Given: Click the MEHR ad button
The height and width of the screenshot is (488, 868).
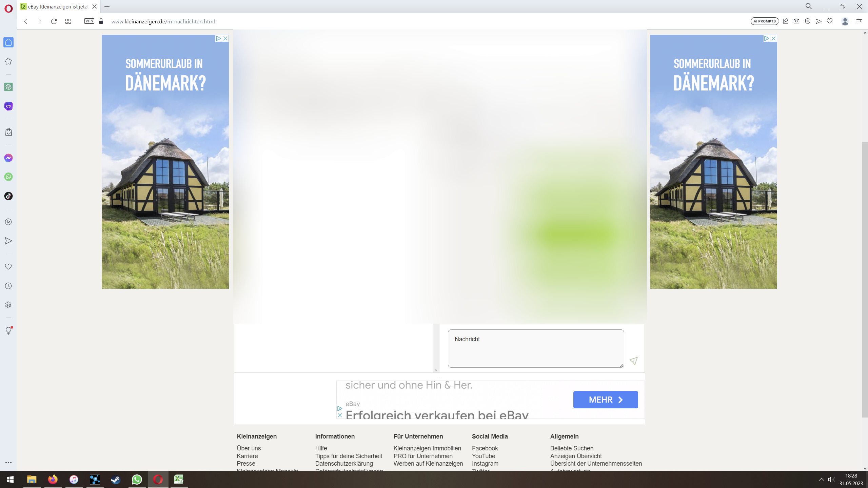Looking at the screenshot, I should 605,400.
